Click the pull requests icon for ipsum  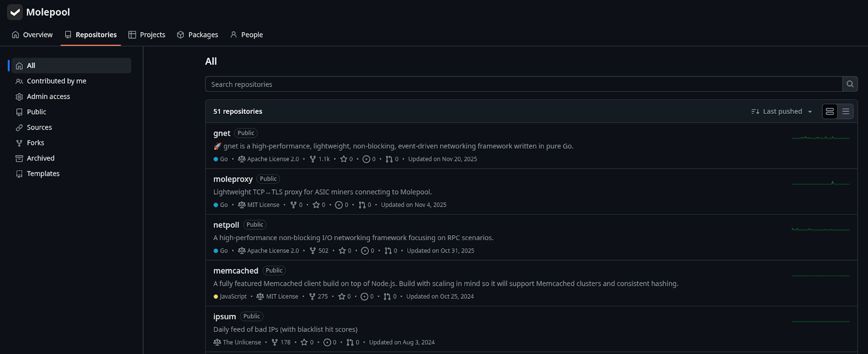tap(350, 343)
